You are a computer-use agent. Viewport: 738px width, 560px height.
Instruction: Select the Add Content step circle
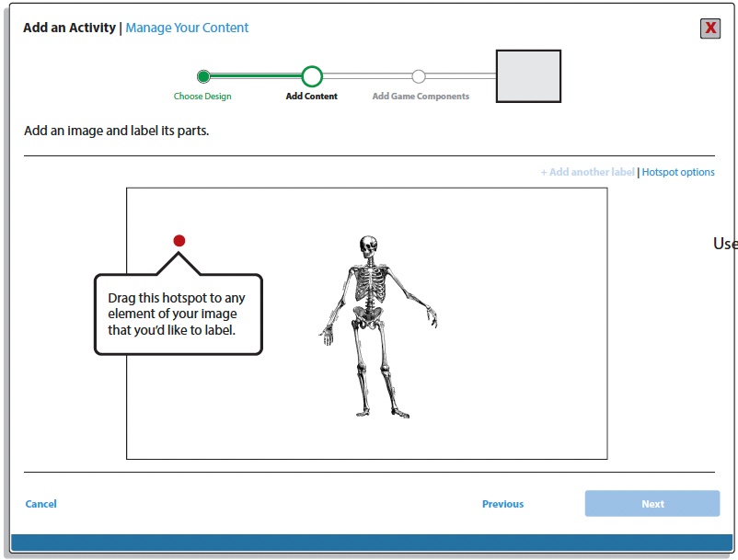coord(312,76)
